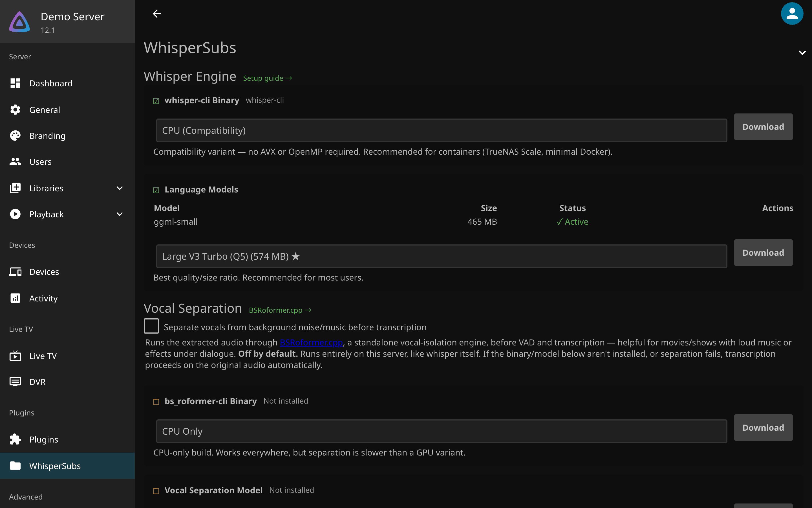This screenshot has width=812, height=508.
Task: Open the Setup guide link
Action: [267, 78]
